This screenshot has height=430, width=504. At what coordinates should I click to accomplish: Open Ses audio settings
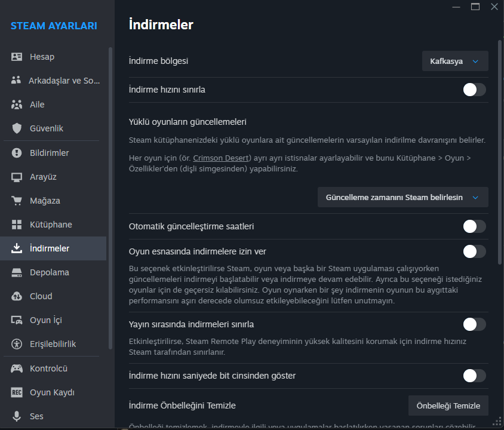(x=53, y=416)
